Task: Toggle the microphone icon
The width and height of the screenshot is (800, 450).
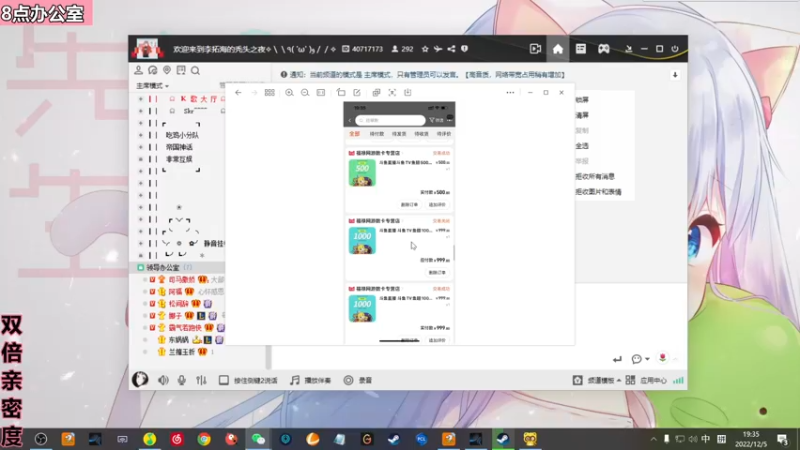Action: [182, 380]
